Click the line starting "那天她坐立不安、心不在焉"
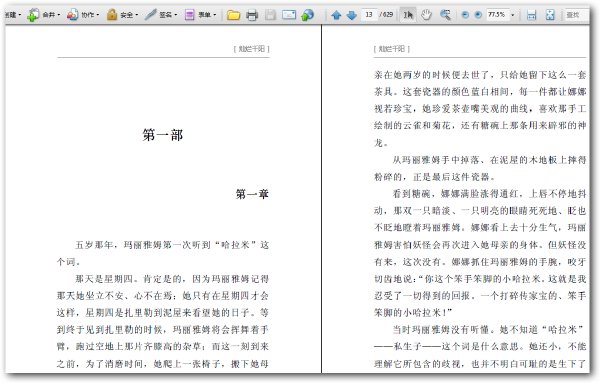600x383 pixels. tap(163, 296)
